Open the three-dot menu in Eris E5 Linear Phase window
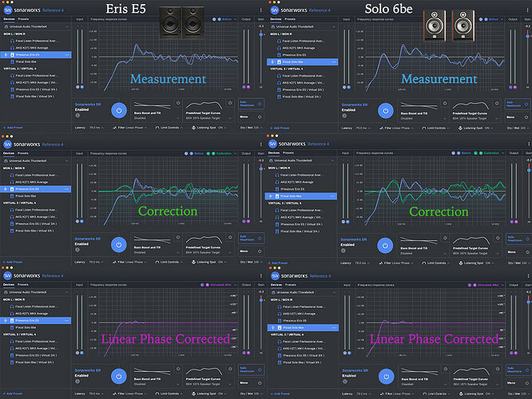 coord(261,276)
